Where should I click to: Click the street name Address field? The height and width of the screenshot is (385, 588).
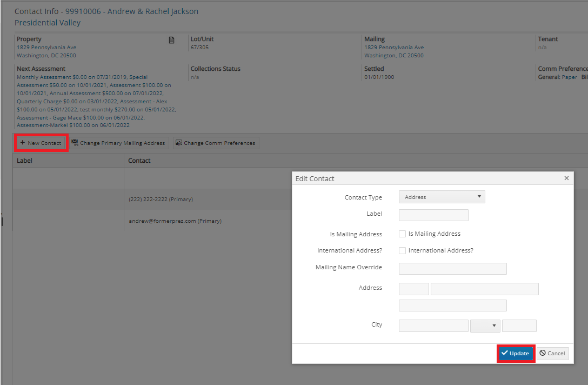(484, 289)
